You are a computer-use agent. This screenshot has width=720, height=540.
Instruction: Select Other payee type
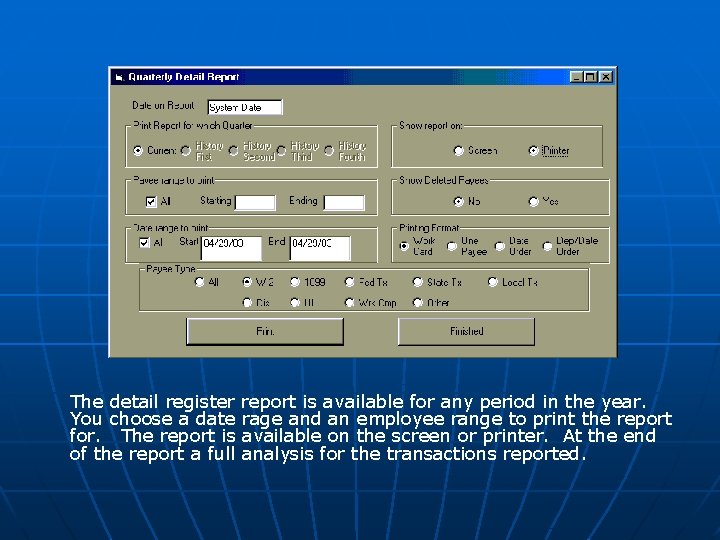[417, 303]
